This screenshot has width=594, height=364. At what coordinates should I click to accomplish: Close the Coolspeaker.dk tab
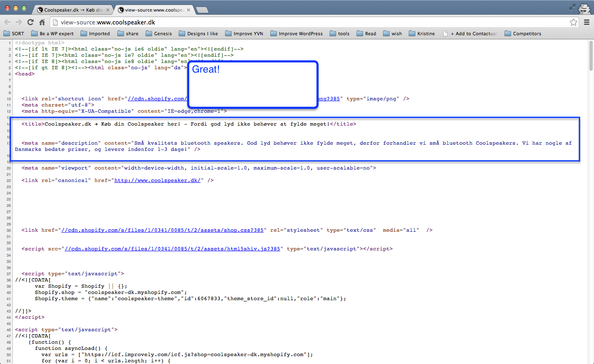(x=108, y=10)
